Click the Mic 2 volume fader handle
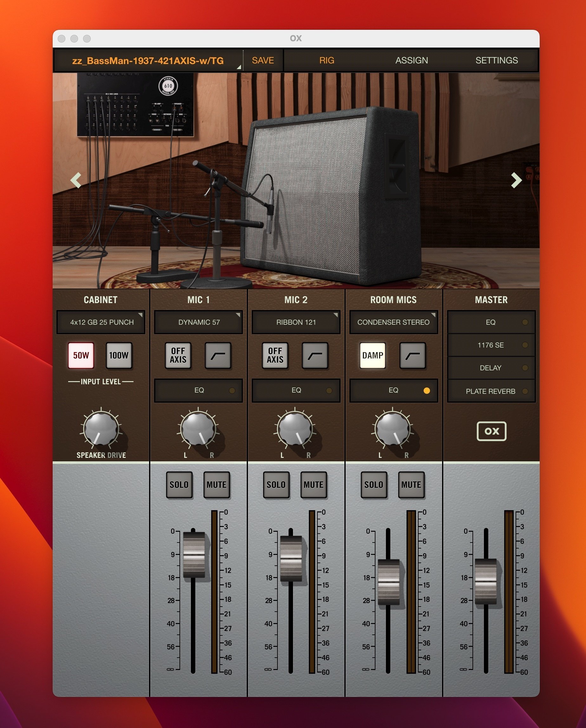586x728 pixels. [x=291, y=558]
